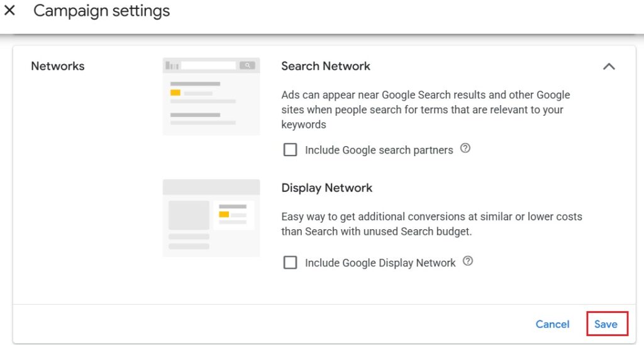This screenshot has height=345, width=644.
Task: Click the Cancel button
Action: point(552,324)
